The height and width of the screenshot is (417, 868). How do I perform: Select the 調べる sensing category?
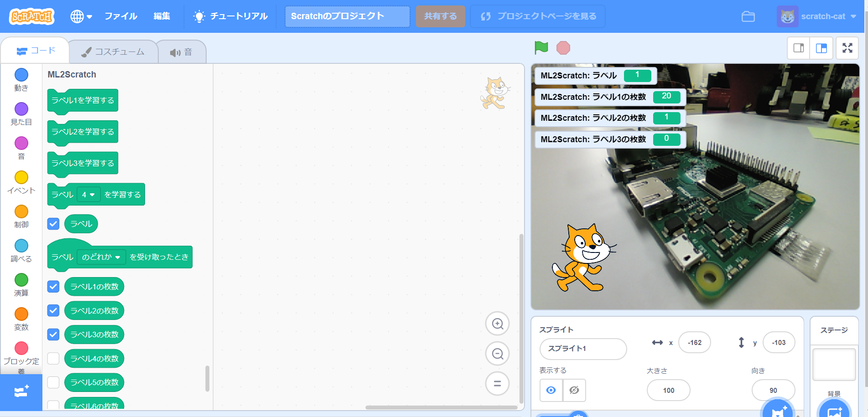tap(21, 251)
